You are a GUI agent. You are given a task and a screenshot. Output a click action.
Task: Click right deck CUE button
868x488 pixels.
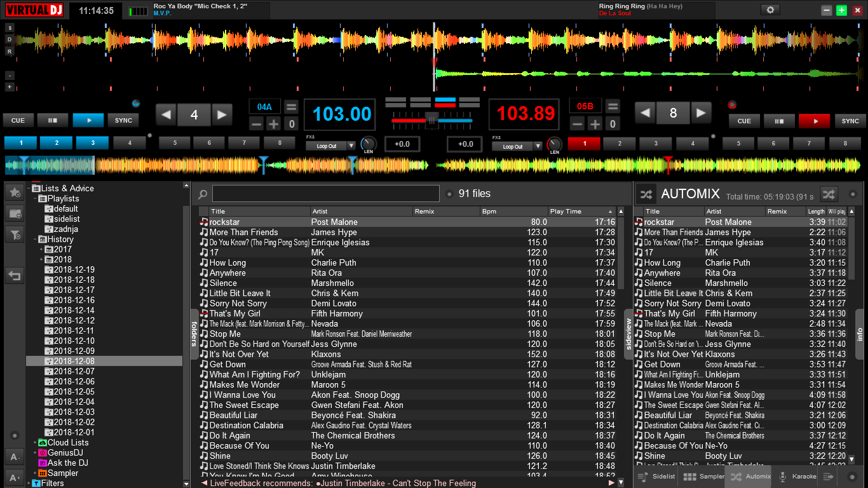pyautogui.click(x=744, y=121)
